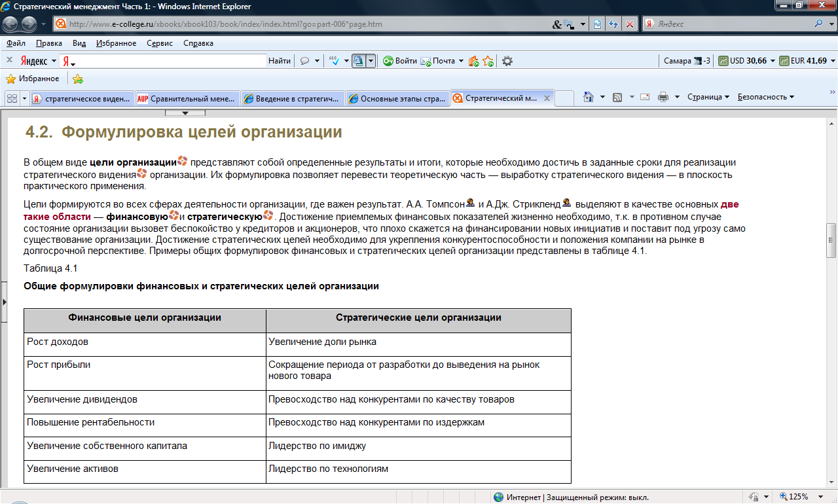
Task: Click the orange folder bookmarks icon
Action: coord(474,61)
